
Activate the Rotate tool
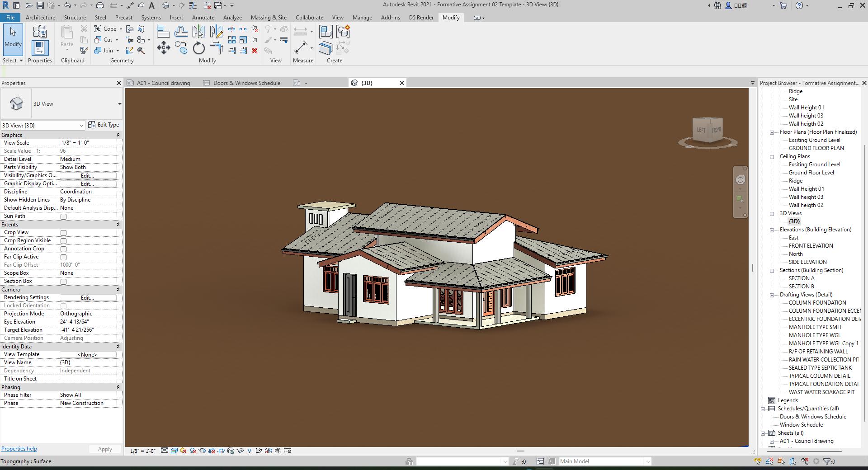(198, 48)
